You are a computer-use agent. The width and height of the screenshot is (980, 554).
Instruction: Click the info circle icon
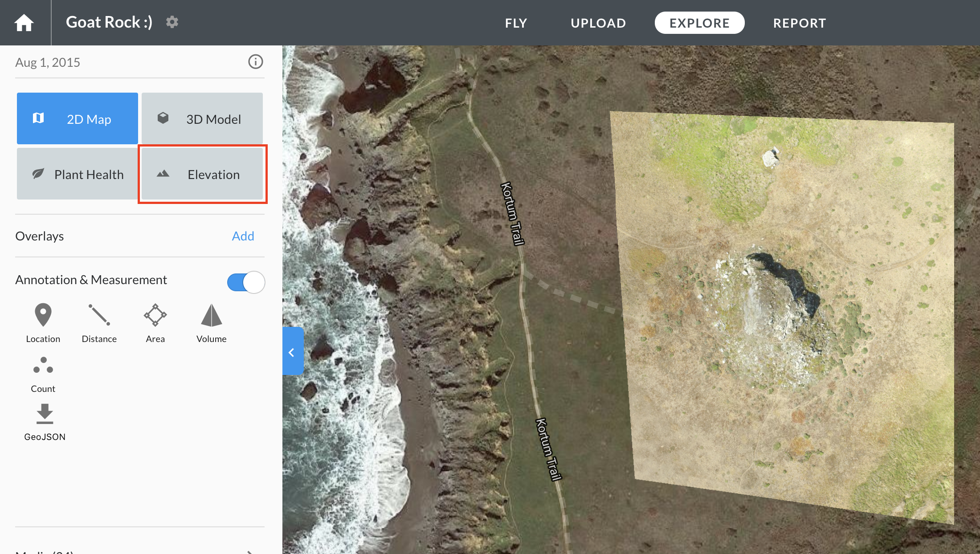pyautogui.click(x=255, y=61)
